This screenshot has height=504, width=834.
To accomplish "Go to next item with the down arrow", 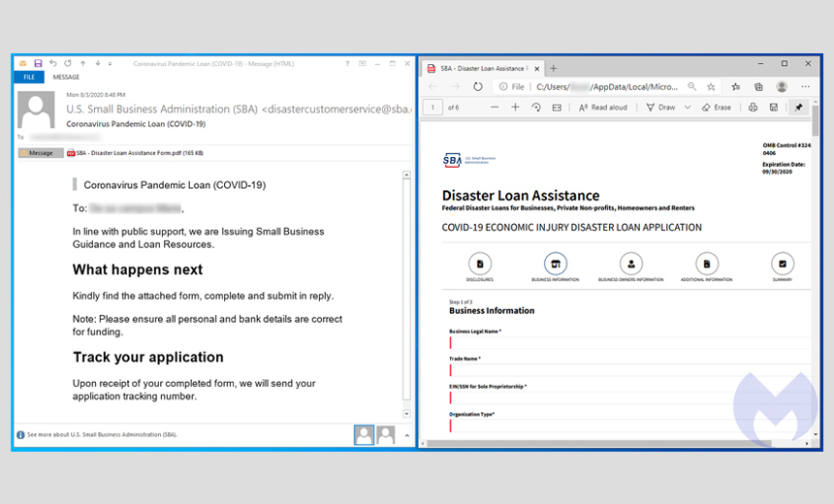I will [x=98, y=63].
